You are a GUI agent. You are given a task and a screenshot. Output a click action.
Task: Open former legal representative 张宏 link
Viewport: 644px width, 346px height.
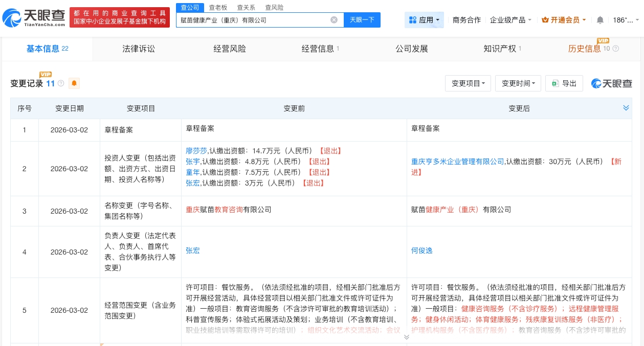[193, 251]
